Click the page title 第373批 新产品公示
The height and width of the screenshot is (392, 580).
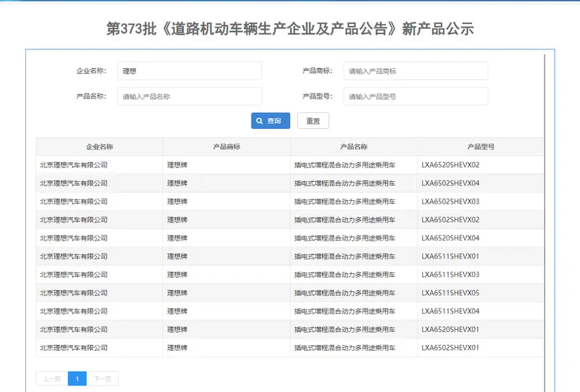click(290, 28)
